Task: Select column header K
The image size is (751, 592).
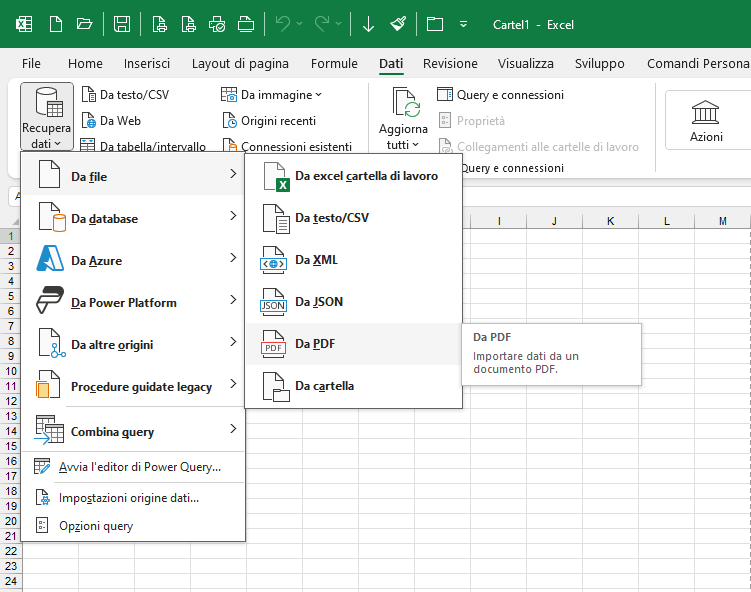Action: (611, 221)
